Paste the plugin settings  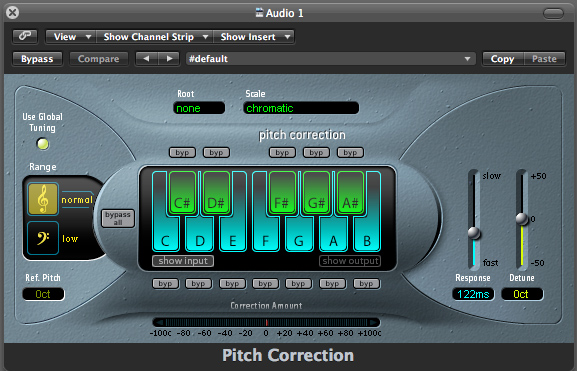pyautogui.click(x=544, y=59)
